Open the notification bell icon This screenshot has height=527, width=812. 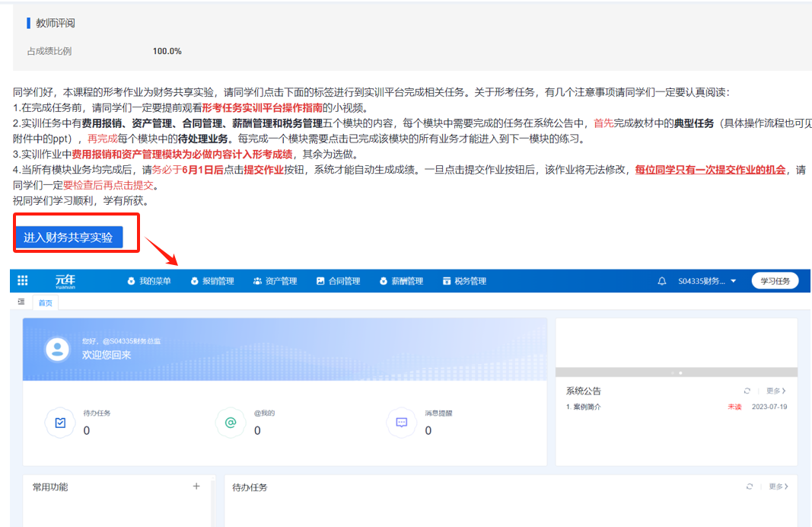(661, 281)
